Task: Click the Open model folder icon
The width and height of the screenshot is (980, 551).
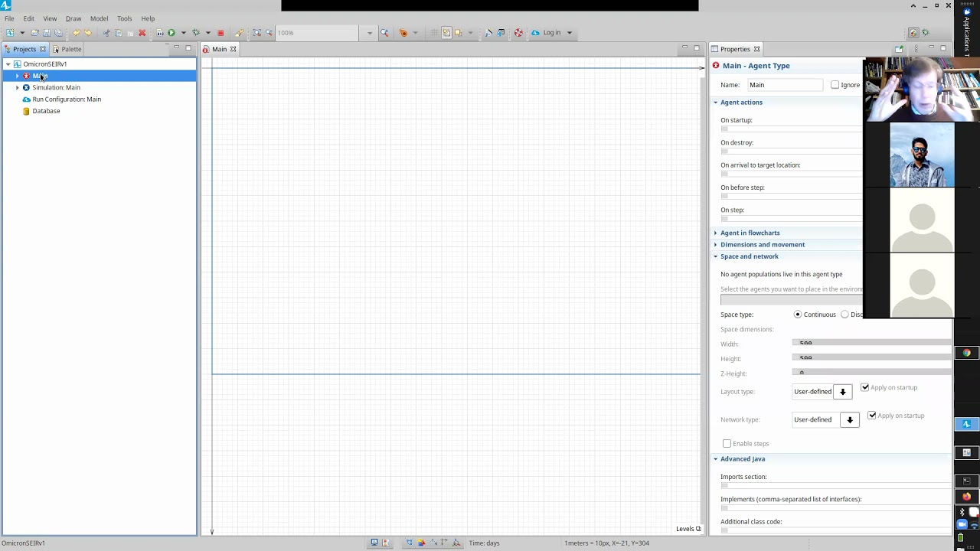Action: coord(34,33)
